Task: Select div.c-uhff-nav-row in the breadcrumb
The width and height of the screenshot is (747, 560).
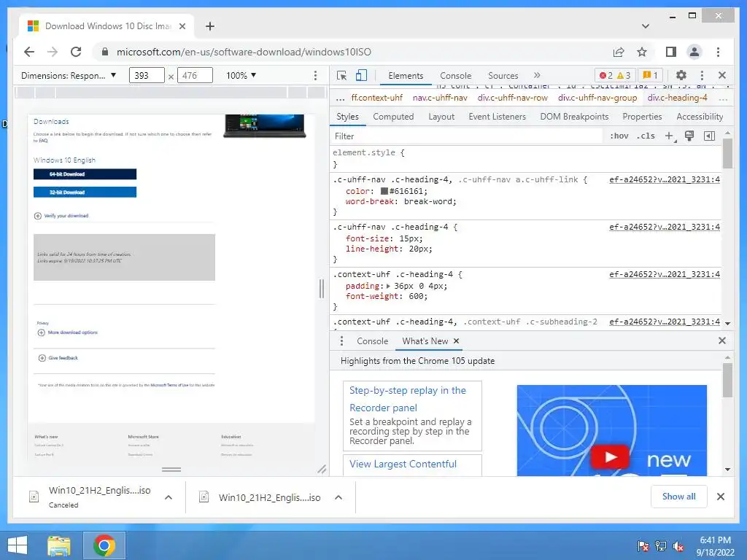Action: 513,98
